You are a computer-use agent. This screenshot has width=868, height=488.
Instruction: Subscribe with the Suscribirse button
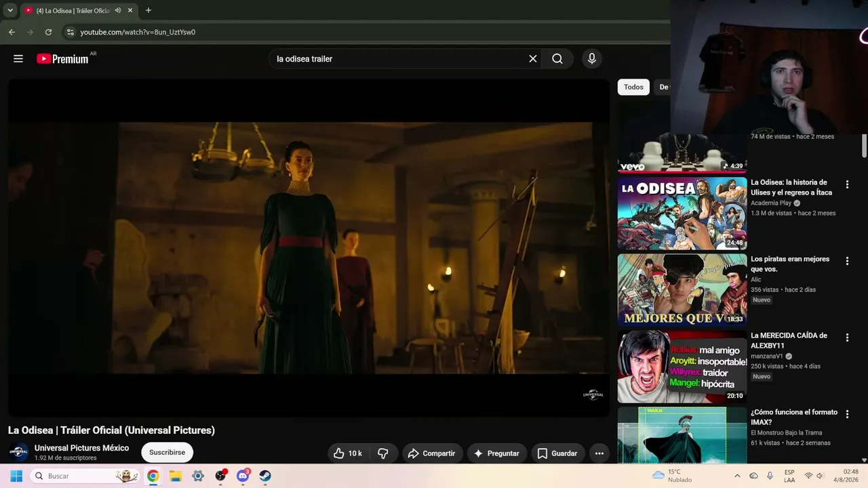click(167, 452)
